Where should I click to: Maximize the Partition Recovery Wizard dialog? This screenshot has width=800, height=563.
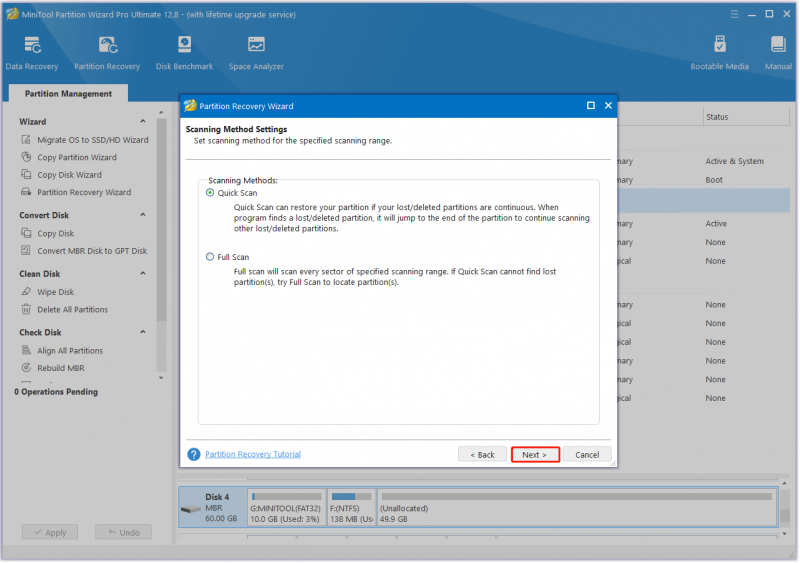click(x=591, y=106)
